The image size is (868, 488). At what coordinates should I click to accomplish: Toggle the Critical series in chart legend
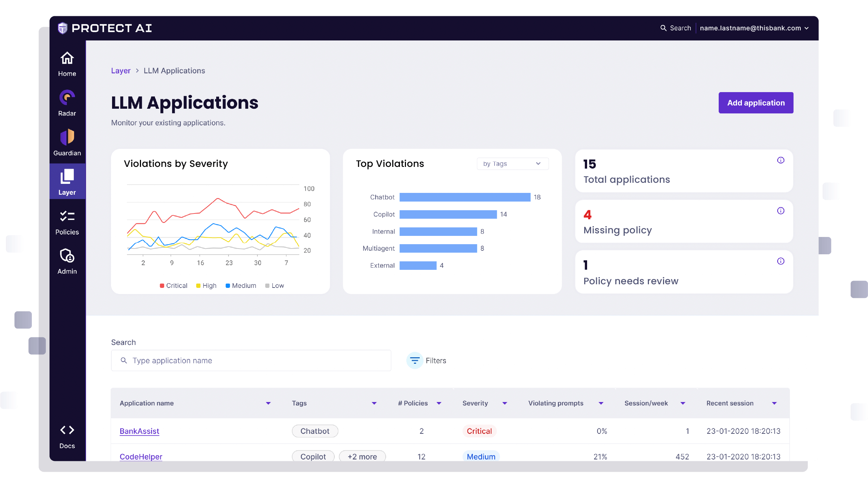click(x=174, y=286)
